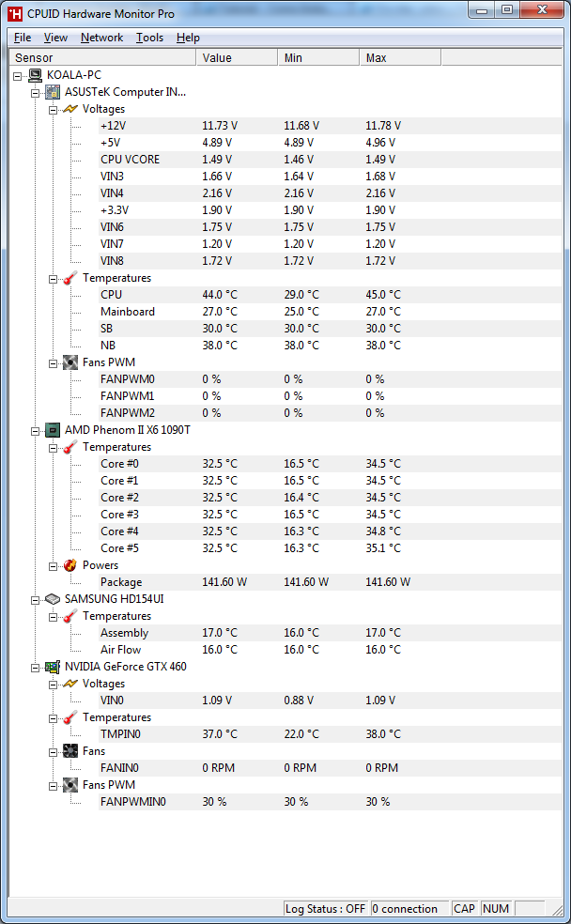Click the CPU max value 45.0 °C

(383, 295)
